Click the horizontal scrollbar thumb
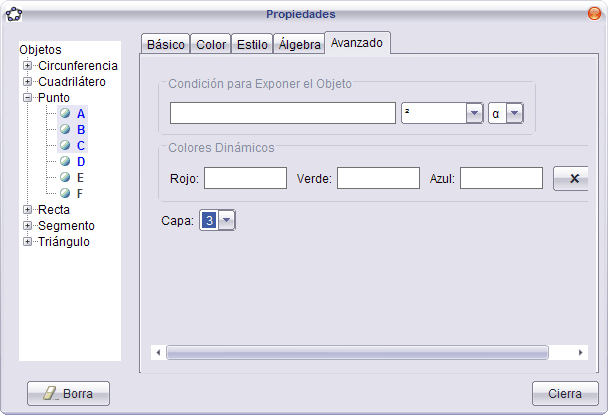 pyautogui.click(x=357, y=352)
